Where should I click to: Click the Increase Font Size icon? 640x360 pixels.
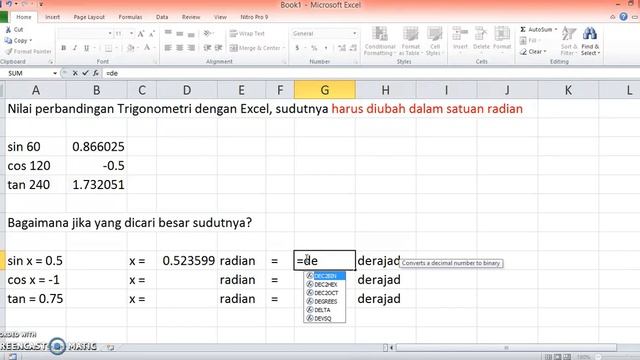(141, 34)
